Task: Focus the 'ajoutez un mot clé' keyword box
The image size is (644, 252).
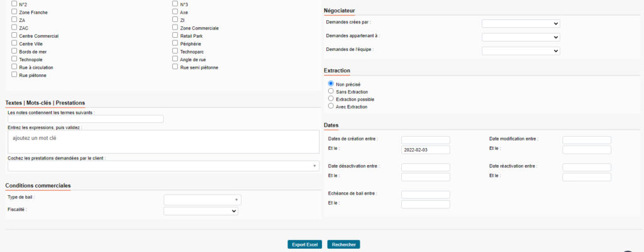Action: (164, 141)
